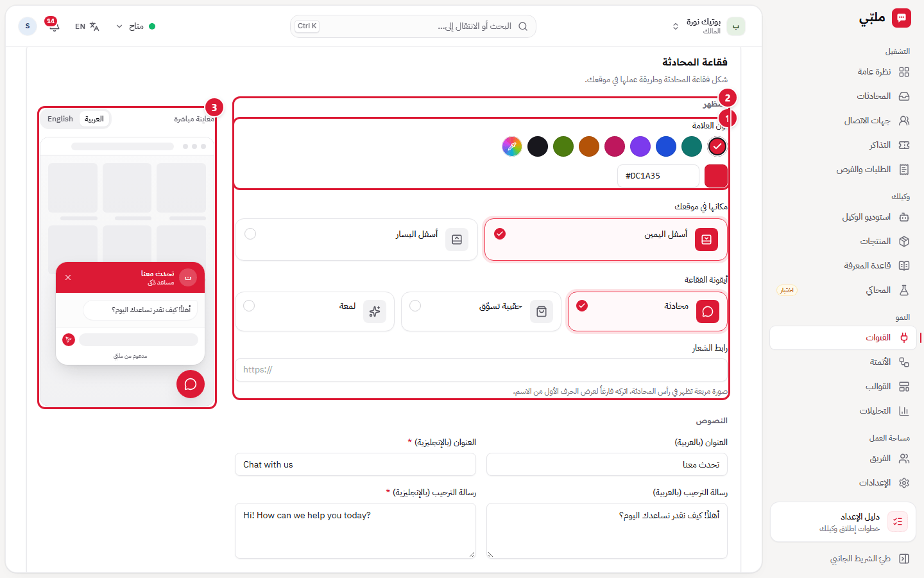
Task: Open the التحليلات analytics menu item
Action: click(843, 411)
